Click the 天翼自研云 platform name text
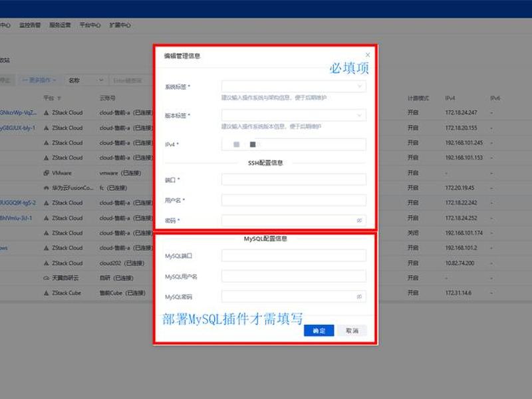Image resolution: width=532 pixels, height=399 pixels. 65,278
